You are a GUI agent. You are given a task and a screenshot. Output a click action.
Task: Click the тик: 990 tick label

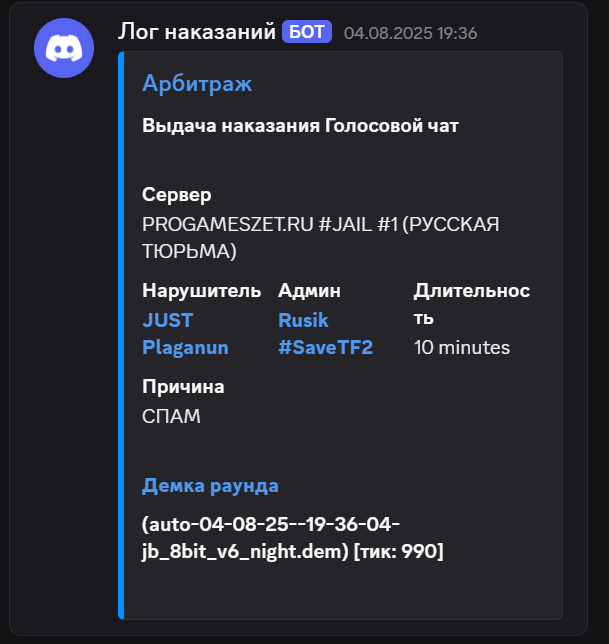tap(398, 551)
